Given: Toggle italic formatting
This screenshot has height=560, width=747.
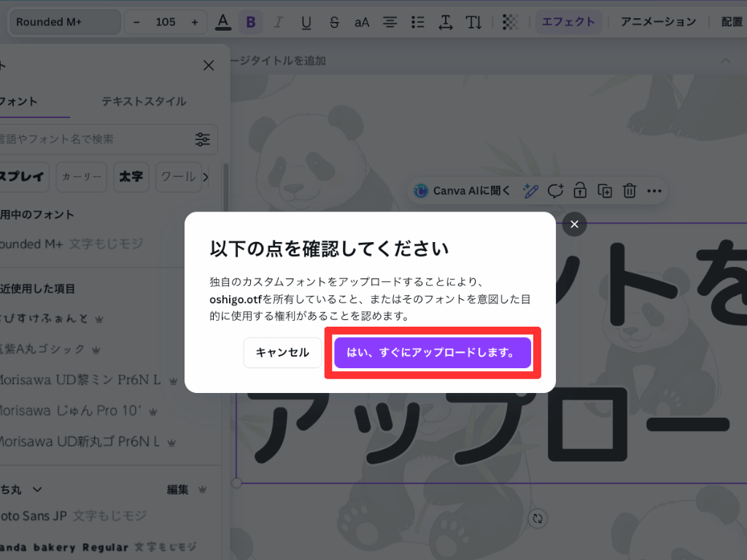Looking at the screenshot, I should [279, 22].
